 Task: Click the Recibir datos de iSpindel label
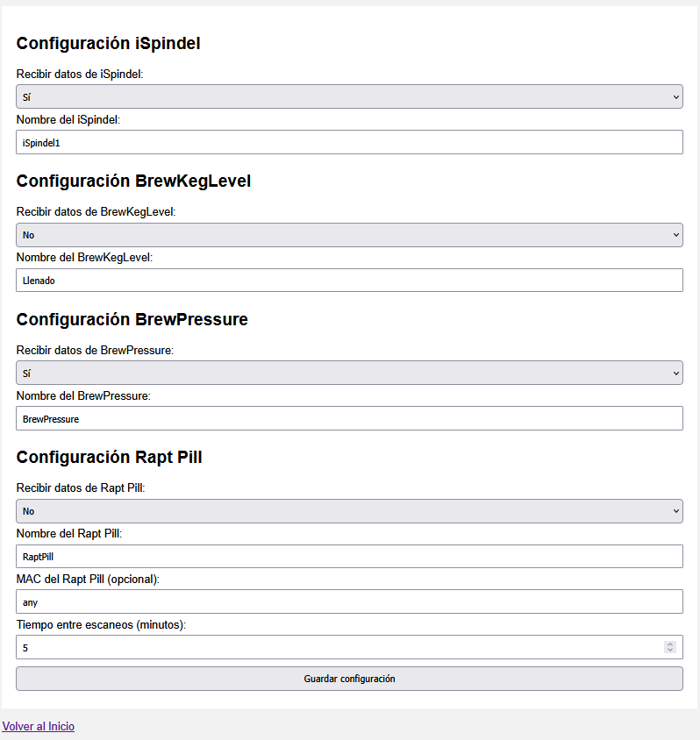click(80, 75)
